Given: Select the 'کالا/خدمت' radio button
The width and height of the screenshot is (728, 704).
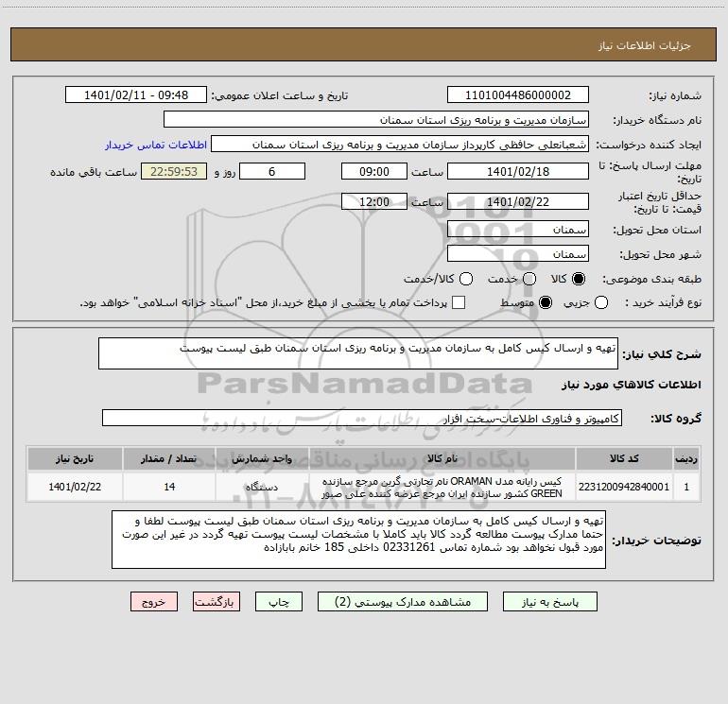Looking at the screenshot, I should pyautogui.click(x=466, y=279).
